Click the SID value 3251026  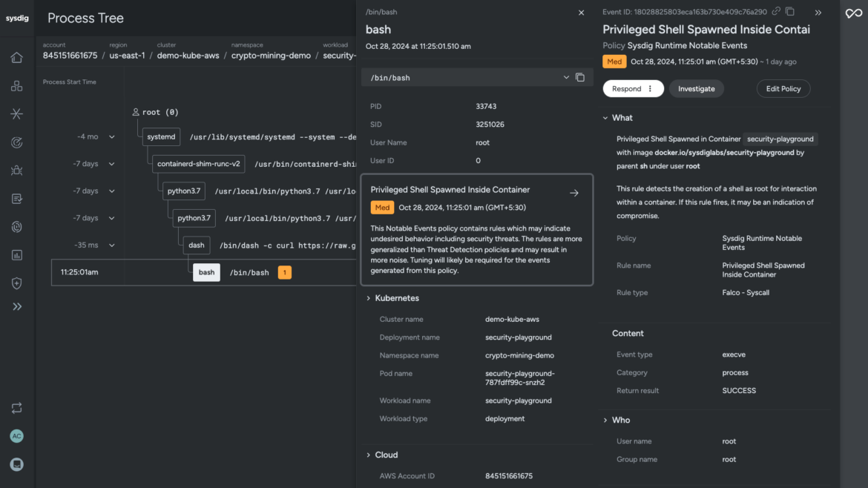[490, 125]
